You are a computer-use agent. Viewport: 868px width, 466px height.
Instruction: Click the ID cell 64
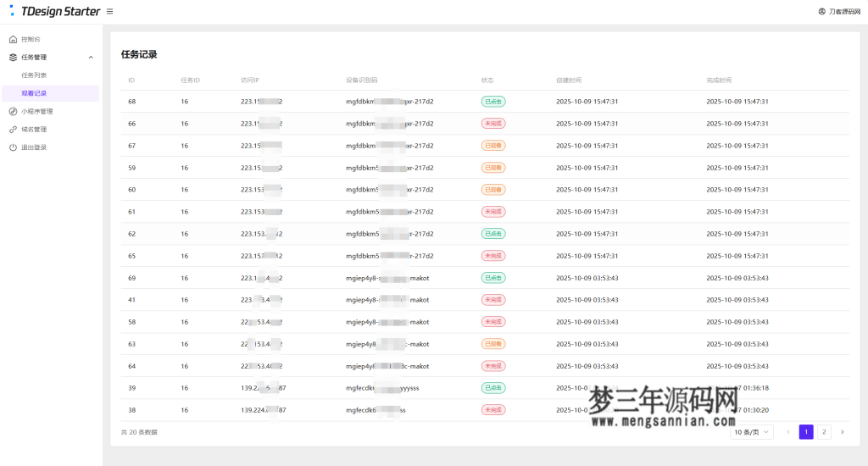131,366
